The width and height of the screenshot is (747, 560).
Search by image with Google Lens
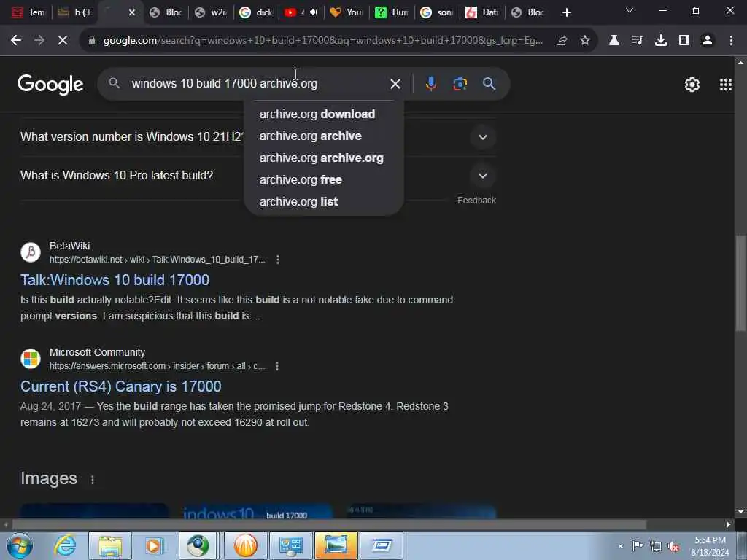460,84
